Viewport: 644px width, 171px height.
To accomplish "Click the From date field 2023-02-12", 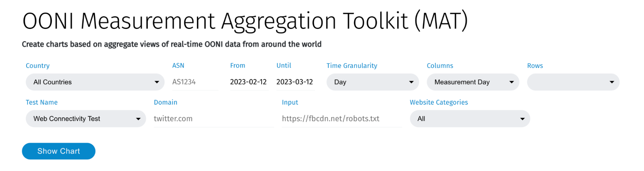I will pos(248,82).
